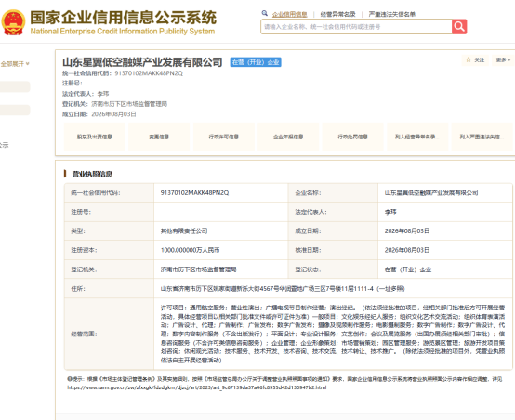Image resolution: width=515 pixels, height=420 pixels.
Task: Focus the enterprise name search input field
Action: click(356, 27)
